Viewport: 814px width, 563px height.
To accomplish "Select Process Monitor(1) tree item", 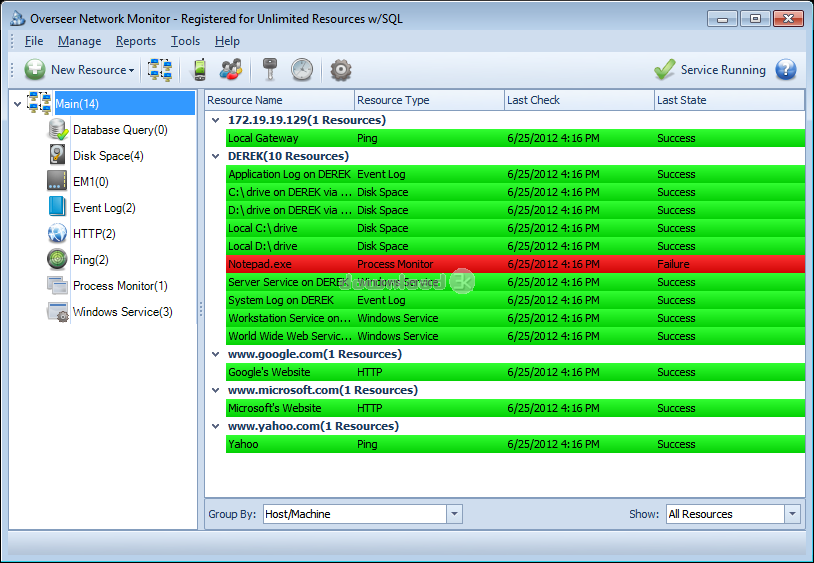I will coord(120,285).
